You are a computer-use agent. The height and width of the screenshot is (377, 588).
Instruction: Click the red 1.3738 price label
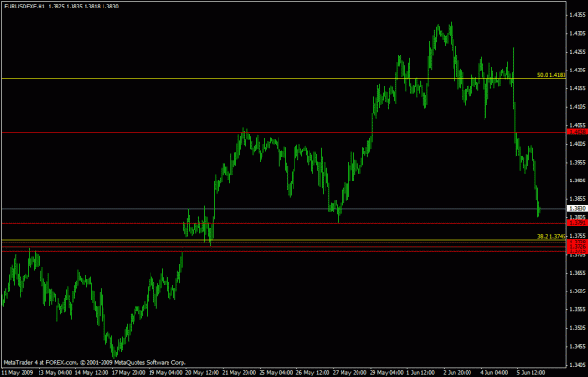[578, 243]
